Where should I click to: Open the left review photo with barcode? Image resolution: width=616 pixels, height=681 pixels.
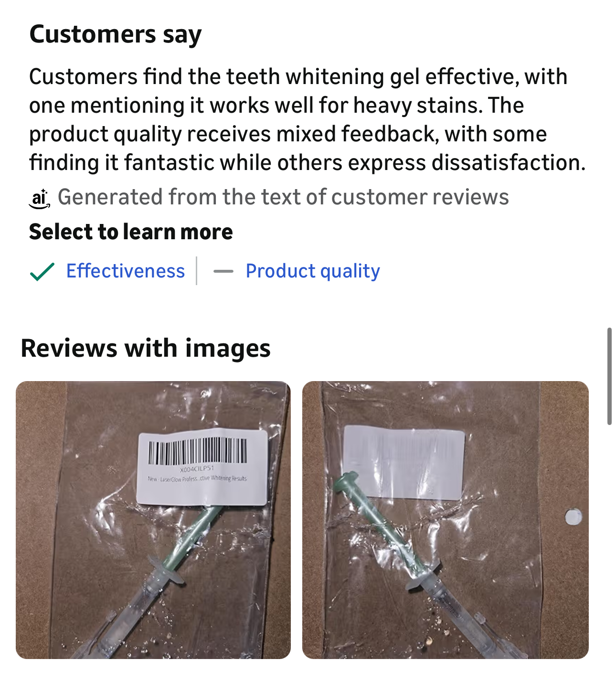coord(153,520)
